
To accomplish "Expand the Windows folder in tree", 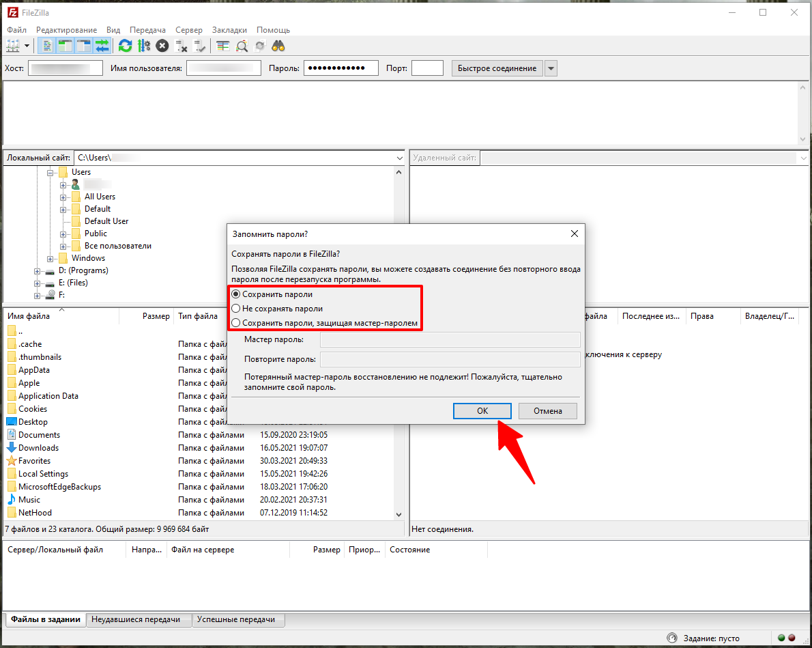I will [x=50, y=258].
